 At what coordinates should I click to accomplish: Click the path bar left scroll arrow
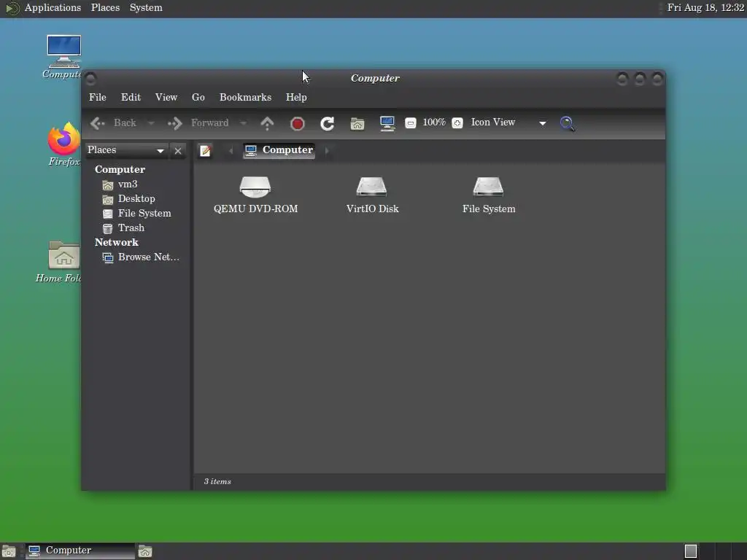tap(231, 151)
